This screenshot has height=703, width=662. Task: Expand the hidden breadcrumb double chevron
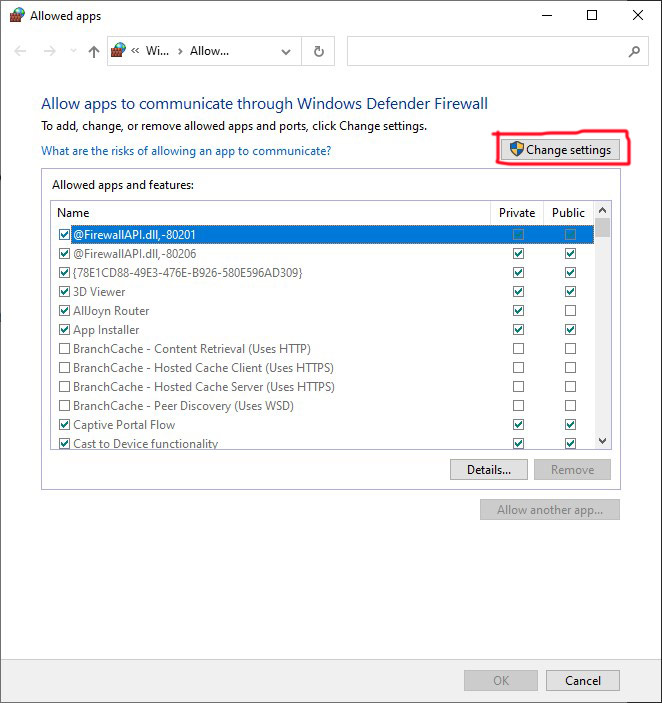[x=135, y=51]
